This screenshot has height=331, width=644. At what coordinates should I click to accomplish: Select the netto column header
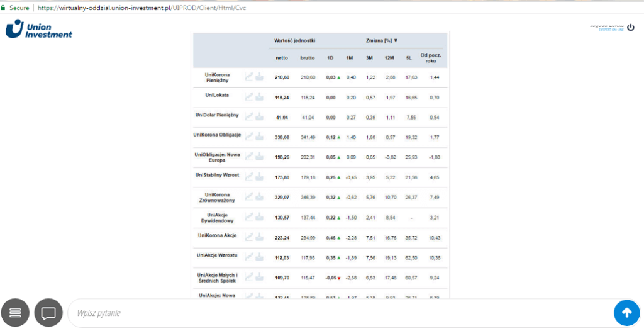(x=282, y=58)
